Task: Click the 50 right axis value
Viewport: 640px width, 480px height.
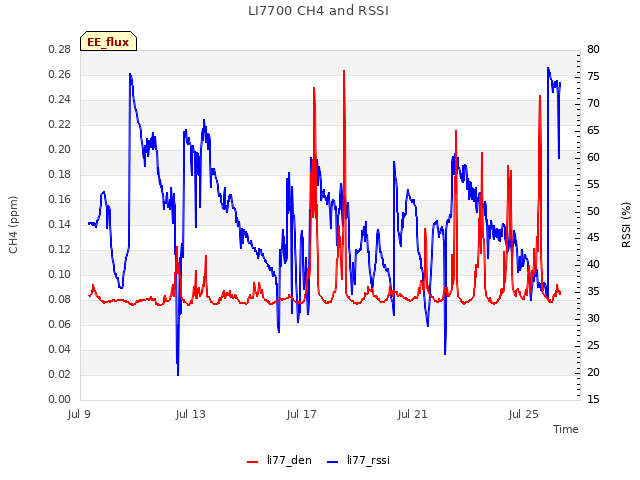Action: [593, 211]
